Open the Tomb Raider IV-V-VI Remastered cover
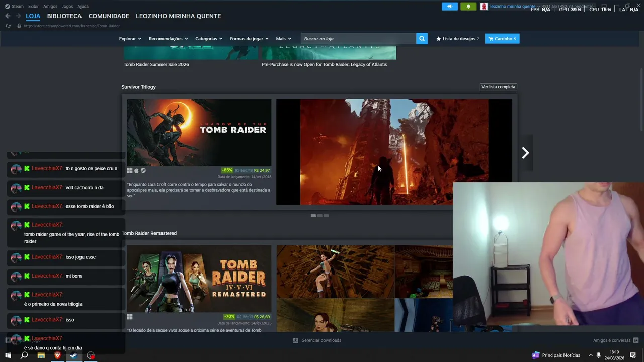644x362 pixels. click(x=199, y=279)
